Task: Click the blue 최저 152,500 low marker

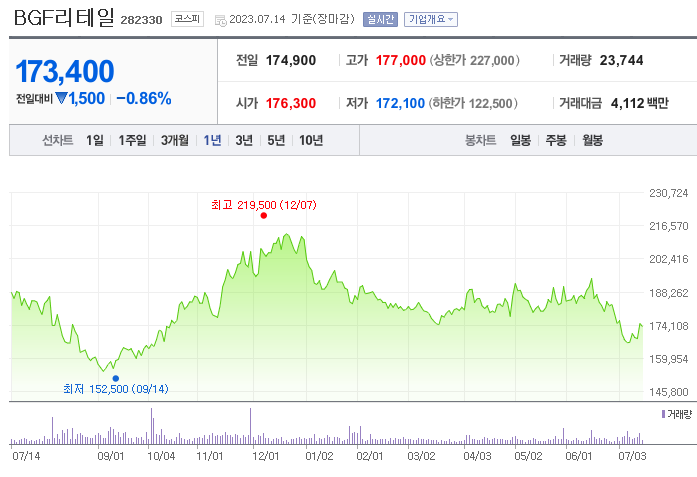Action: [116, 378]
